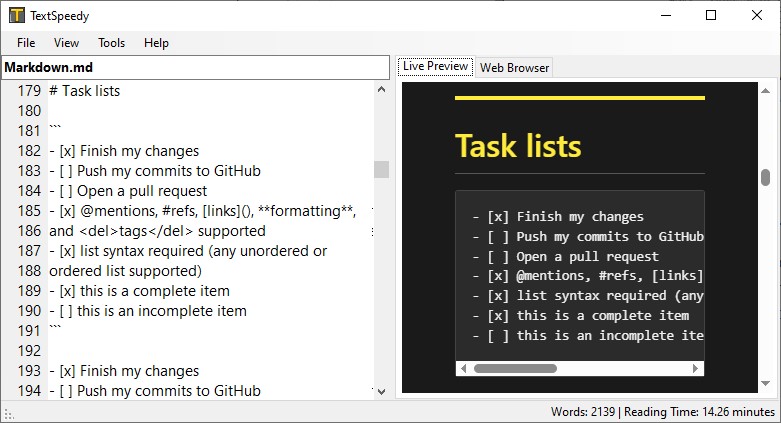Image resolution: width=781 pixels, height=423 pixels.
Task: Click editor line 190 'this is an incomplete item'
Action: 148,311
